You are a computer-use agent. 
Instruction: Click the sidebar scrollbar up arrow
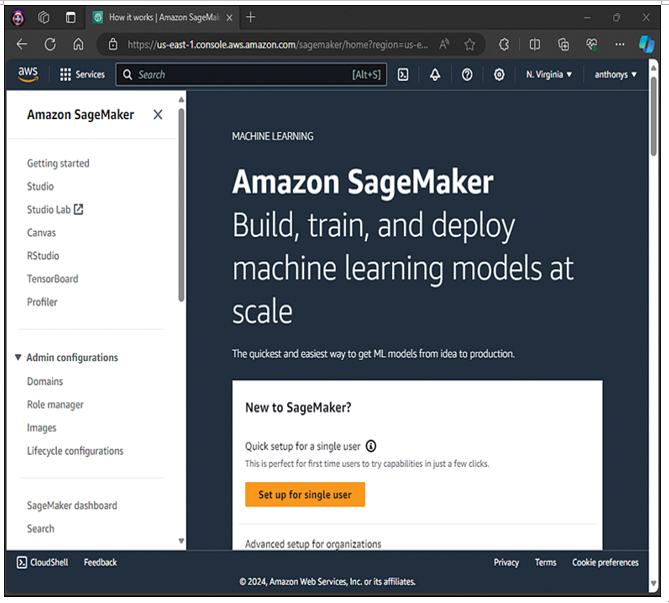[x=181, y=99]
